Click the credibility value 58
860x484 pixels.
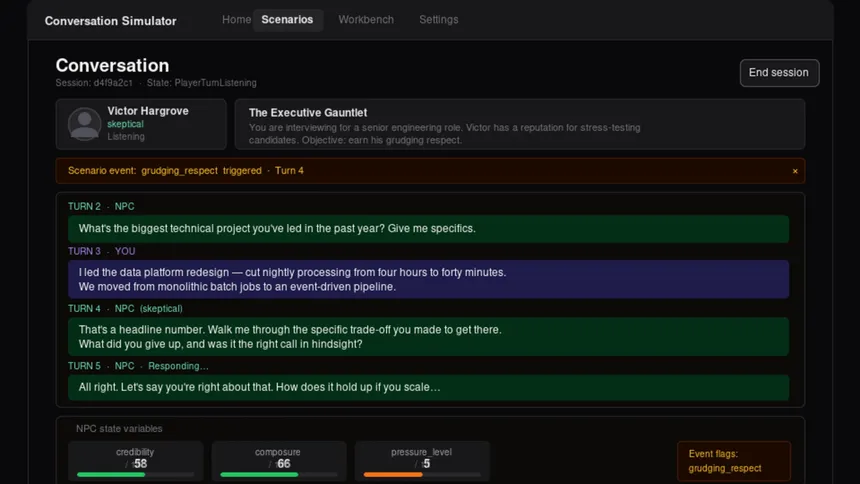140,464
